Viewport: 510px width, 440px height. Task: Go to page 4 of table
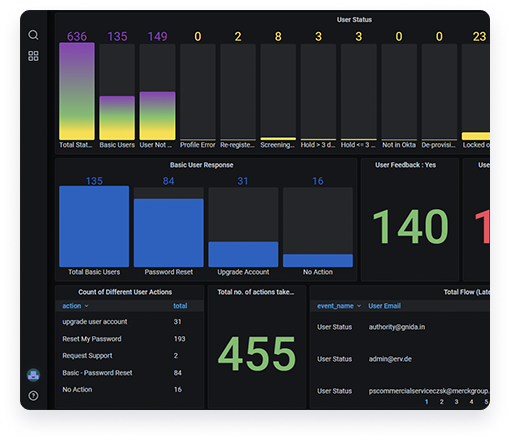471,402
